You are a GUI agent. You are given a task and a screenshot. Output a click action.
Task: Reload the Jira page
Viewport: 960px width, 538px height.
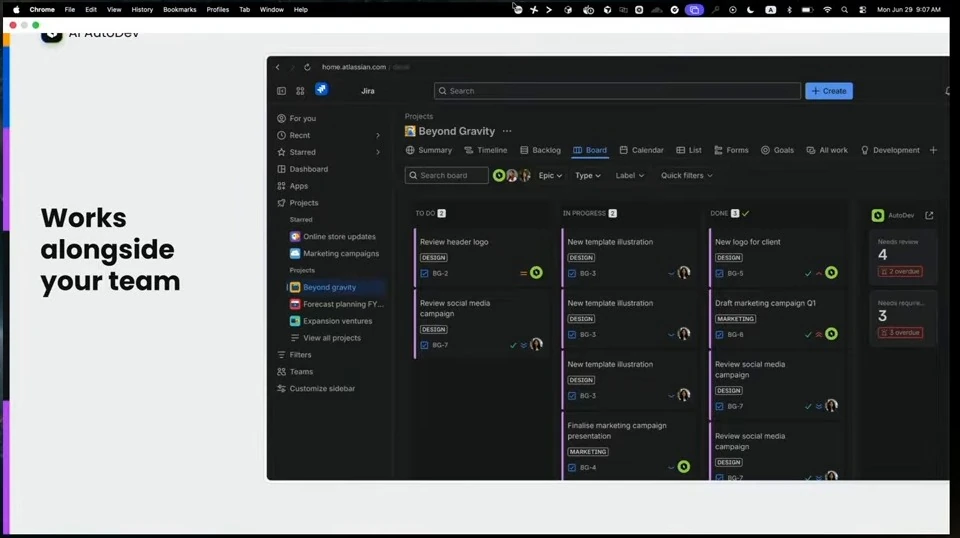pyautogui.click(x=307, y=67)
